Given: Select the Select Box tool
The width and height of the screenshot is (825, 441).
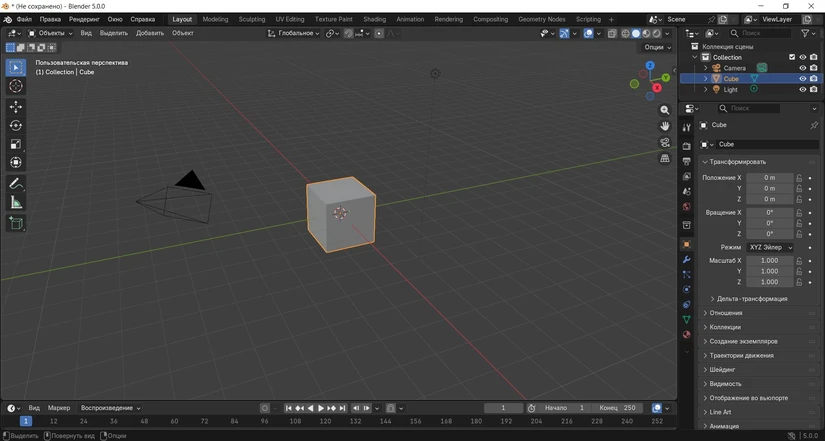Looking at the screenshot, I should [x=16, y=67].
